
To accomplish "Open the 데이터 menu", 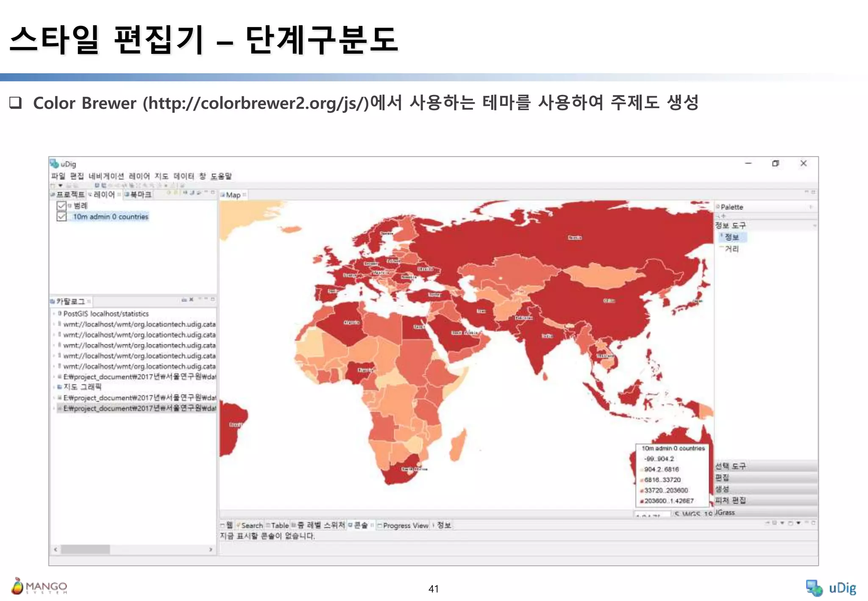I will 184,176.
